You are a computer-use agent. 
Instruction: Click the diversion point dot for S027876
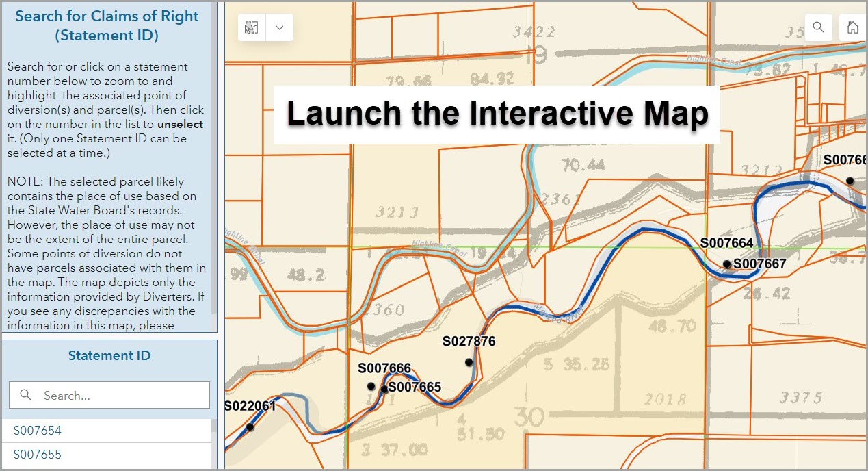[469, 362]
